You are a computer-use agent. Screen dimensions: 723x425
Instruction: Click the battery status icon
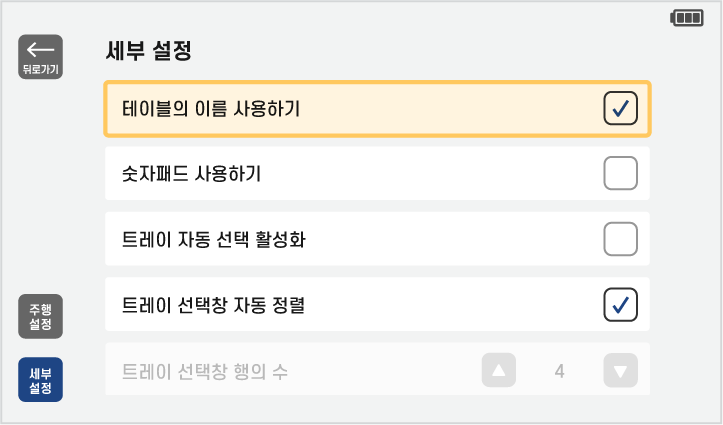(687, 18)
